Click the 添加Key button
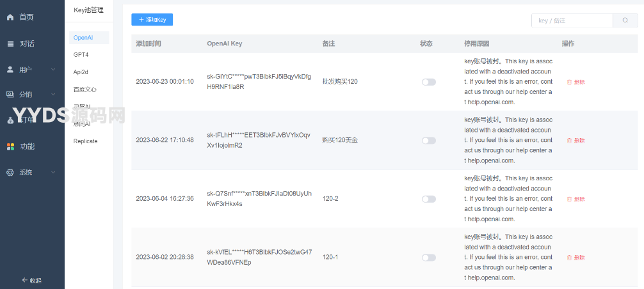Viewport: 644px width, 289px height. pyautogui.click(x=152, y=20)
